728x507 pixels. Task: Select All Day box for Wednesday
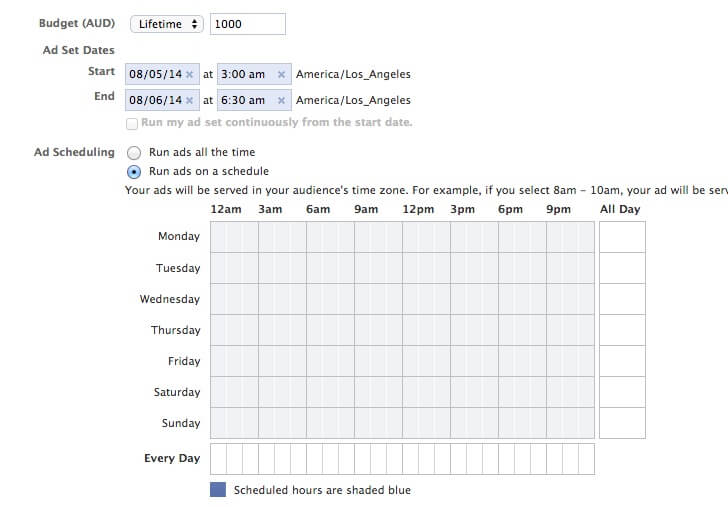tap(622, 299)
